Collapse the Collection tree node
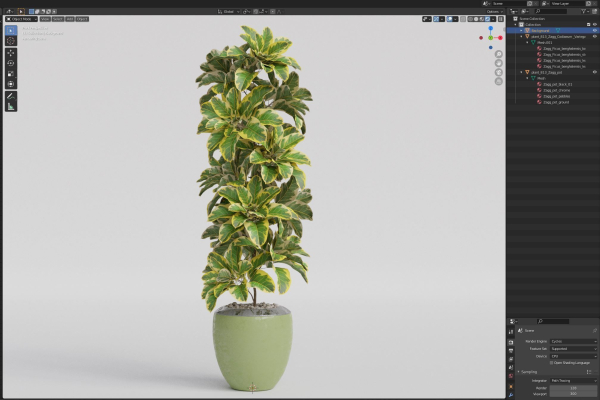 pos(515,24)
